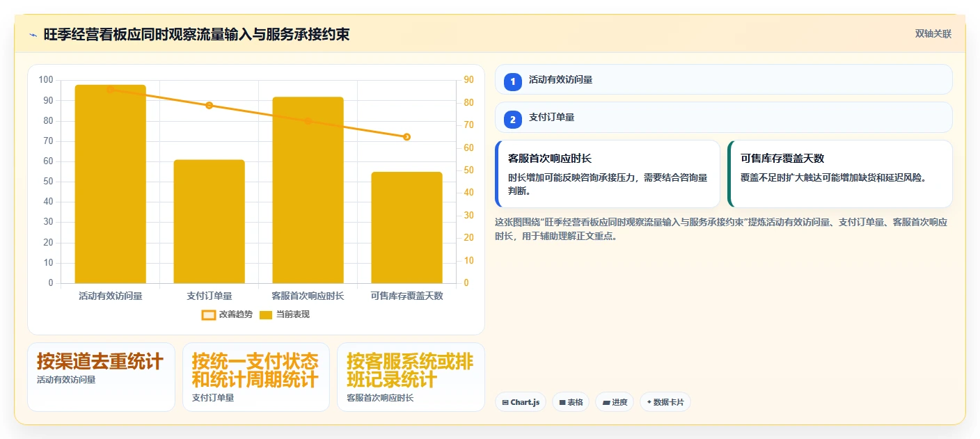Click the 进度 tag
This screenshot has width=980, height=439.
[615, 402]
